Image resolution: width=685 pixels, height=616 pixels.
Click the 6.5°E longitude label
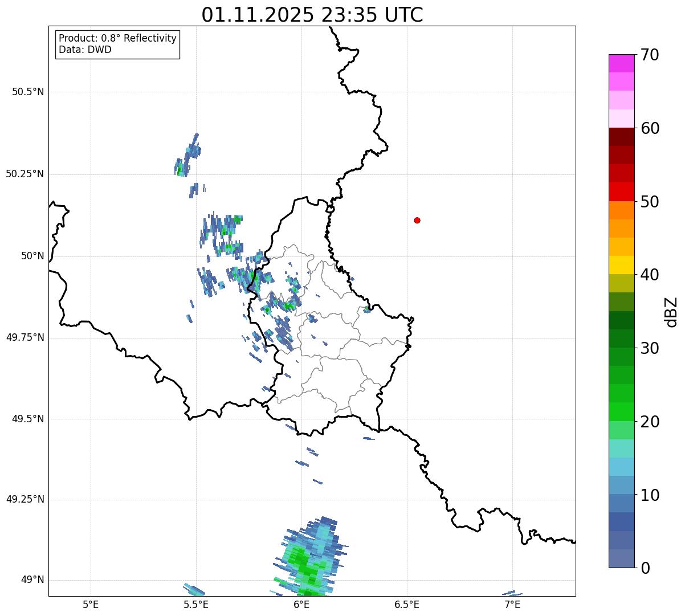click(x=407, y=604)
